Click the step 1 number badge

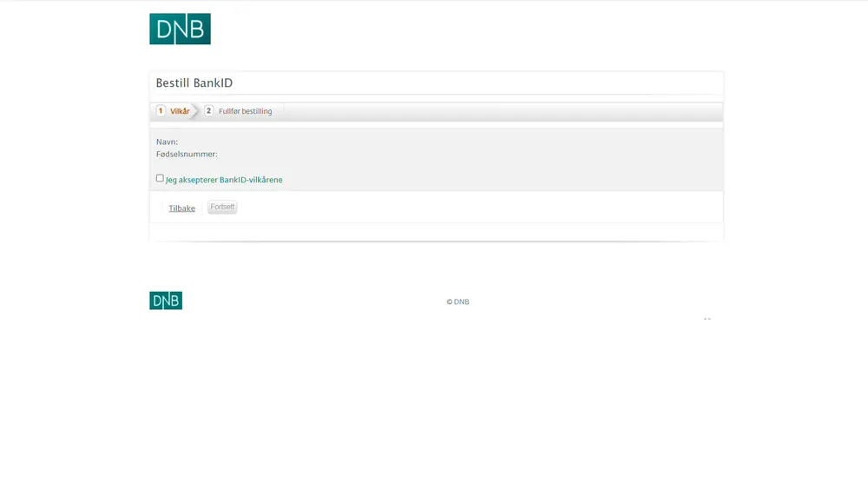(161, 110)
